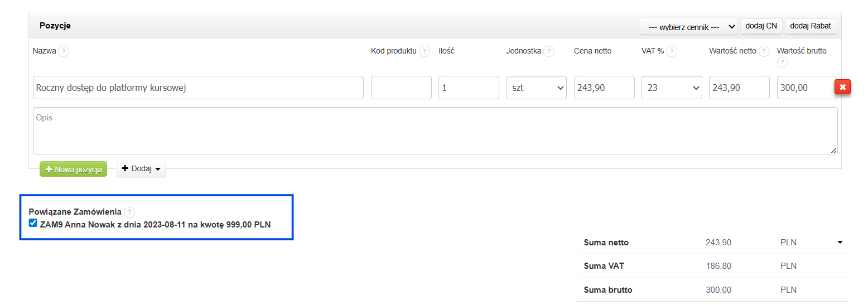868x305 pixels.
Task: Click help icon under Wartość brutto
Action: [782, 62]
